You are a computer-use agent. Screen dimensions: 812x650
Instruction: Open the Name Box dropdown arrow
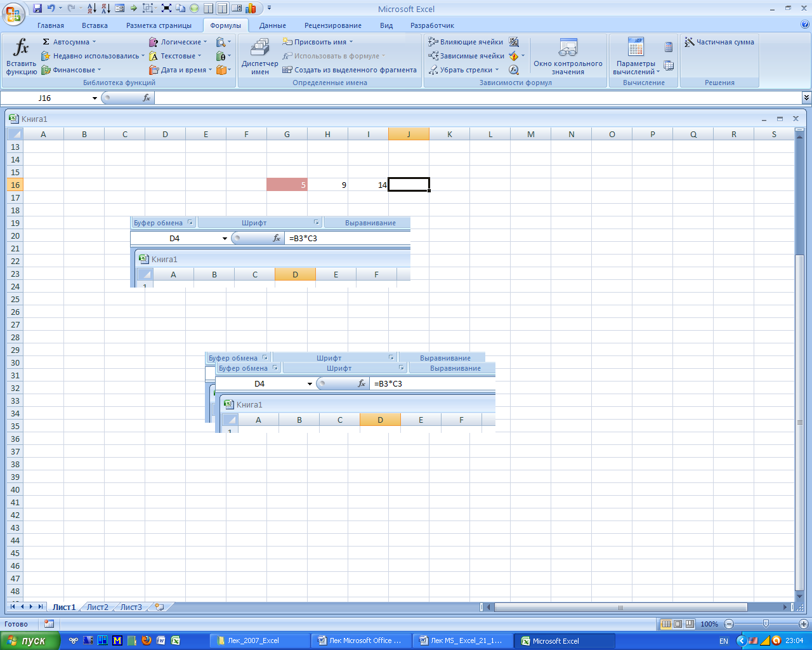click(95, 98)
